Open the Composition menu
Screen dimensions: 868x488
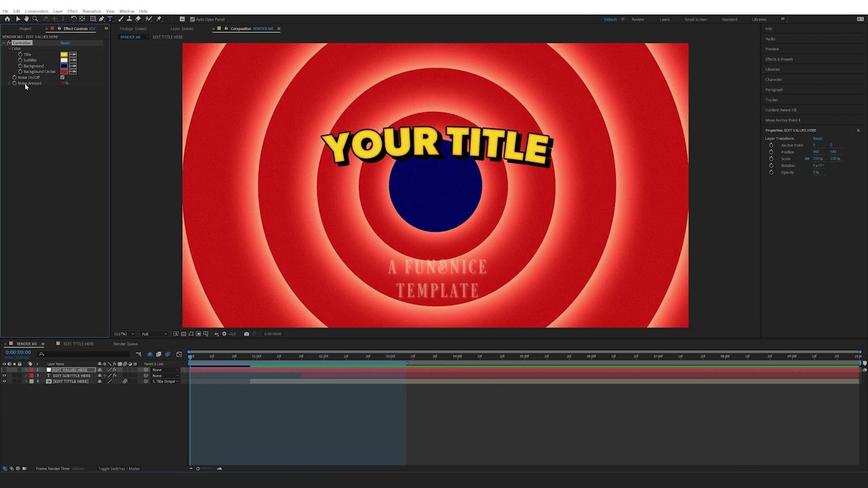point(37,11)
